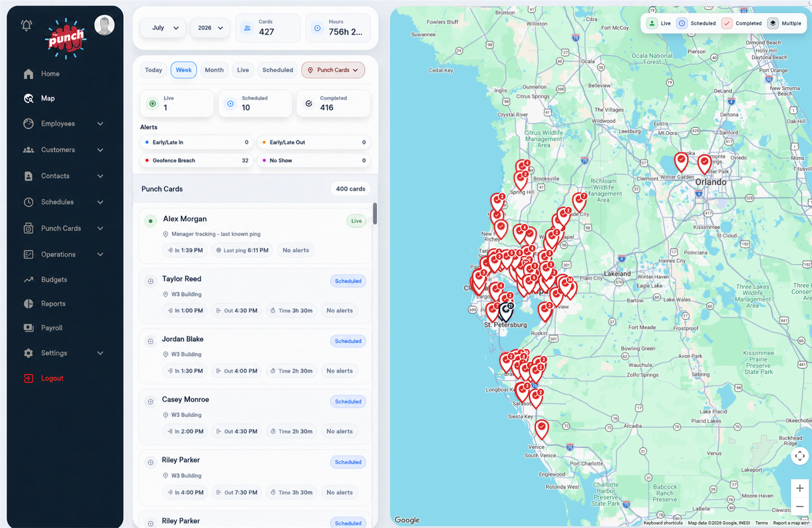Screen dimensions: 812x528
Task: Toggle Multiple markers in map legend
Action: tap(784, 24)
